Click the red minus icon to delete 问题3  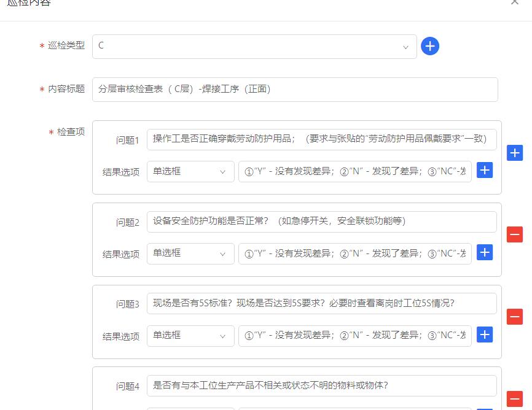coord(514,317)
